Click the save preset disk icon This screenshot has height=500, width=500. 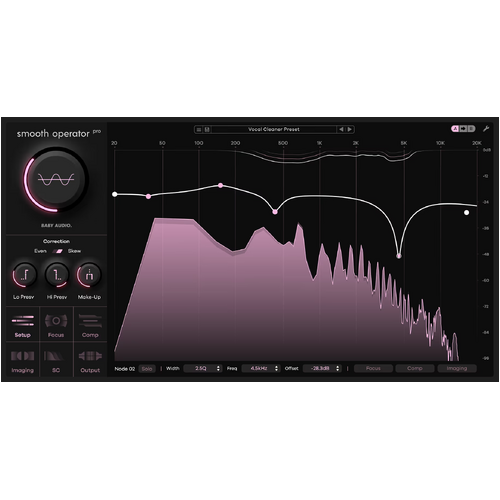point(207,129)
